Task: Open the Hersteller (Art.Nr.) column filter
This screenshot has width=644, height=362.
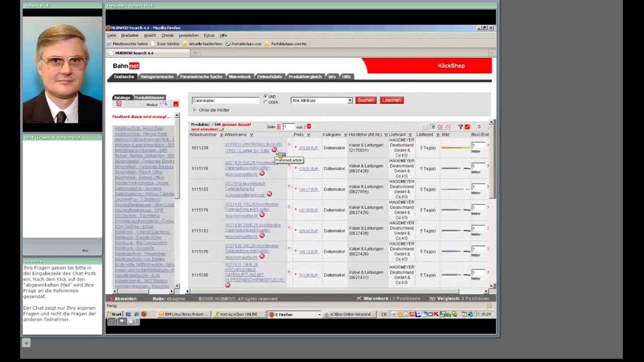Action: coord(385,135)
